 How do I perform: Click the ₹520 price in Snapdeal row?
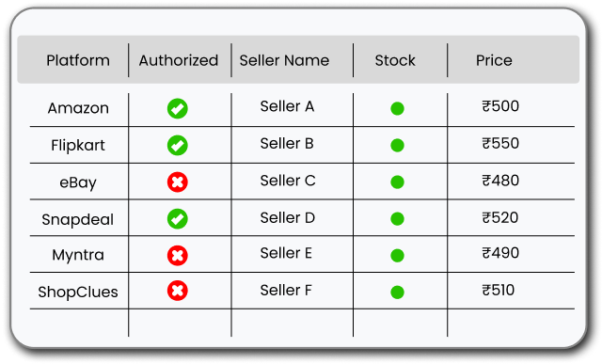tap(500, 217)
